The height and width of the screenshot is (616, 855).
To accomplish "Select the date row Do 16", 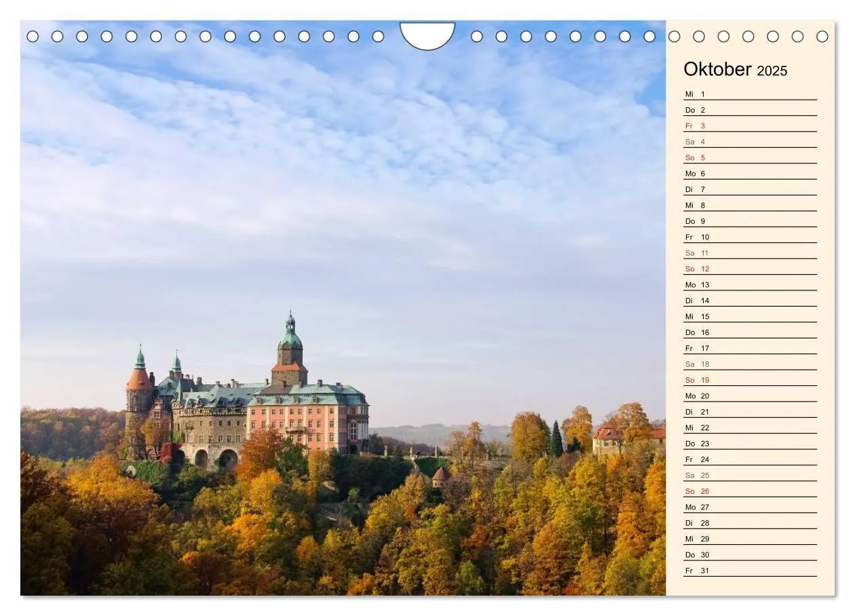I will (x=750, y=332).
